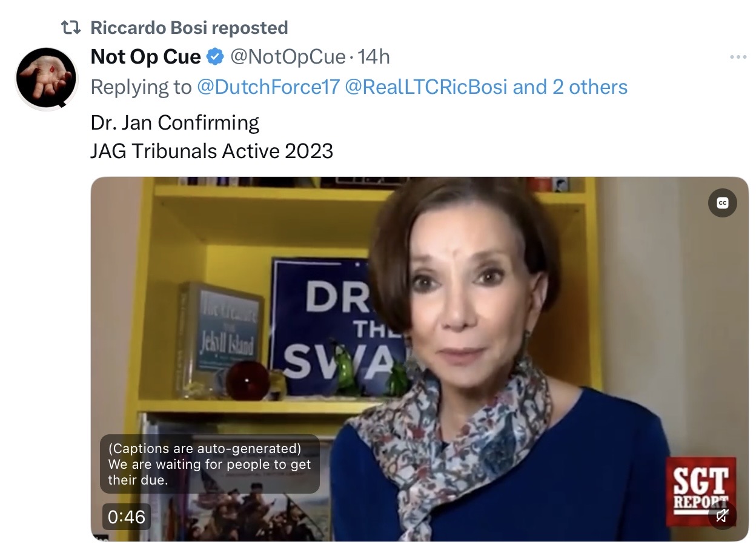Screen dimensions: 756x553
Task: Click the "JAG Tribunals Active 2023" text line
Action: 211,151
